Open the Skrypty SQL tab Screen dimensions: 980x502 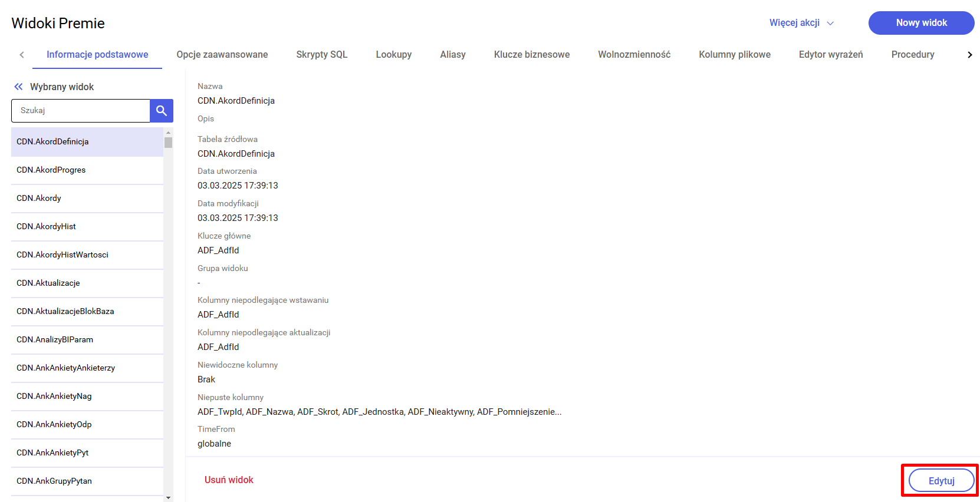pyautogui.click(x=322, y=55)
